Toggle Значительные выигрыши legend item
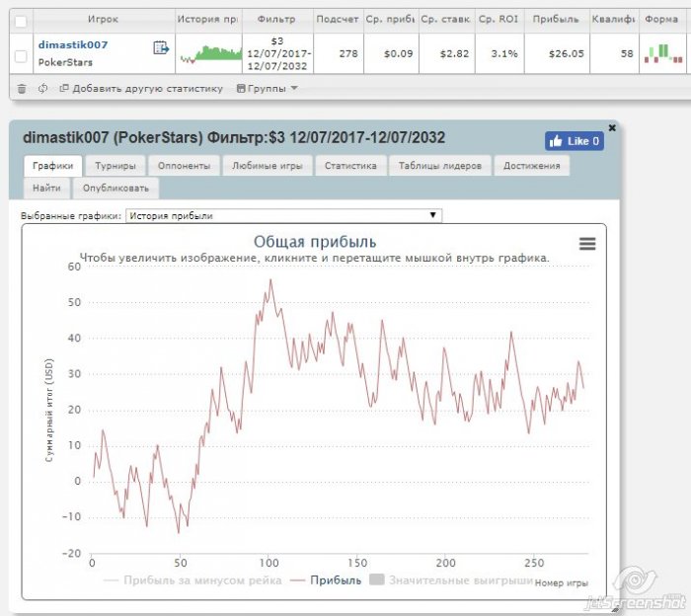This screenshot has width=691, height=616. coord(451,580)
